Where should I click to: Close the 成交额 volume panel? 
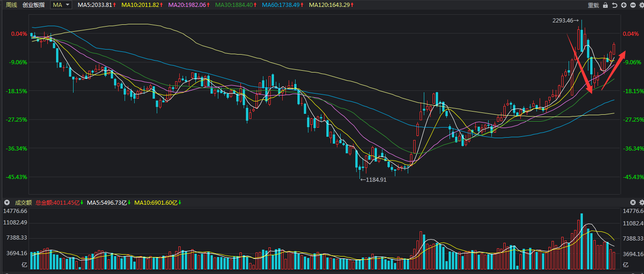[633, 202]
